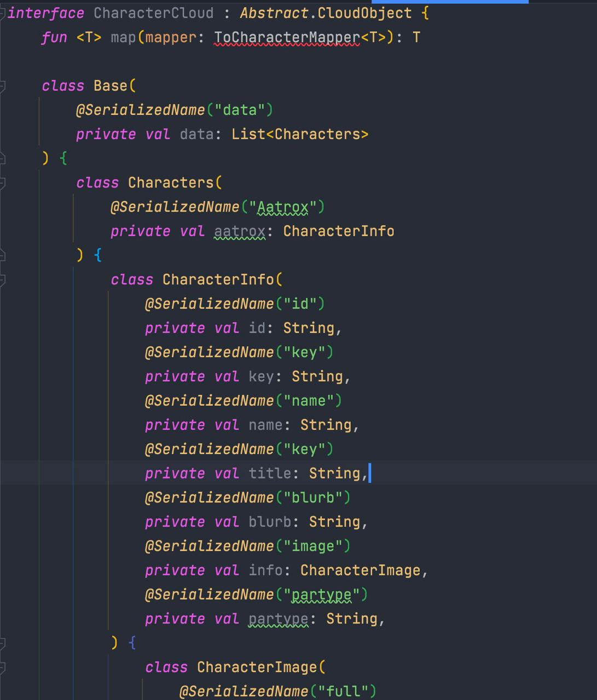Image resolution: width=597 pixels, height=700 pixels.
Task: Click the "id" string literal
Action: pyautogui.click(x=300, y=304)
